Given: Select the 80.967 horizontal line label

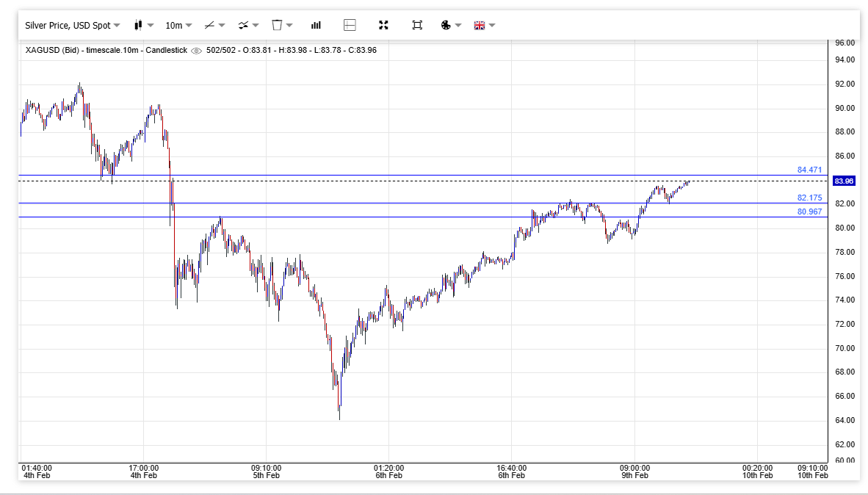Looking at the screenshot, I should pos(809,212).
